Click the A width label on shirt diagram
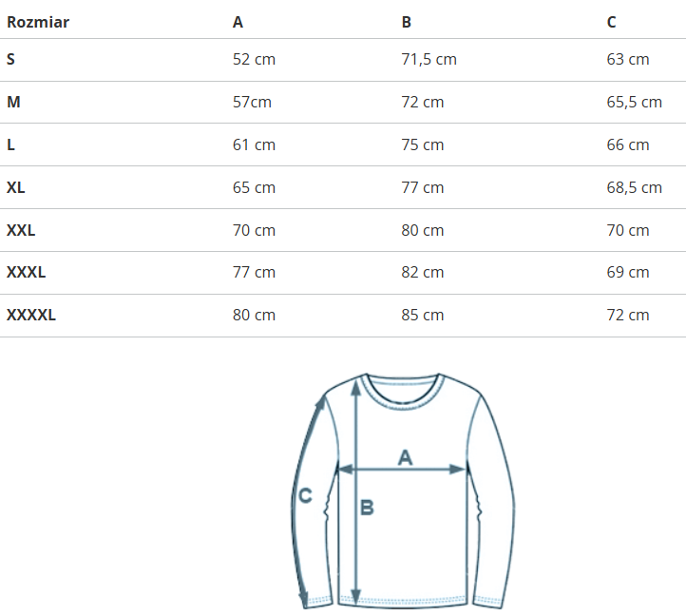This screenshot has height=616, width=686. click(405, 457)
